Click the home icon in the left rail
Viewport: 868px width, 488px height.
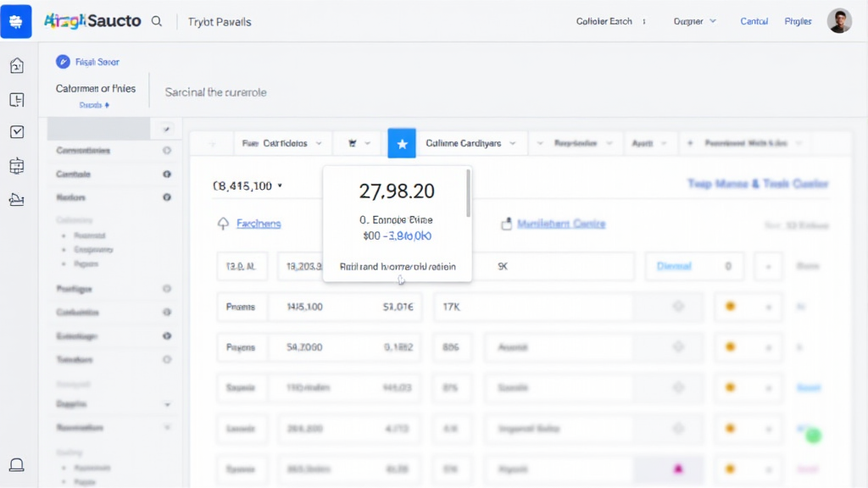coord(17,64)
